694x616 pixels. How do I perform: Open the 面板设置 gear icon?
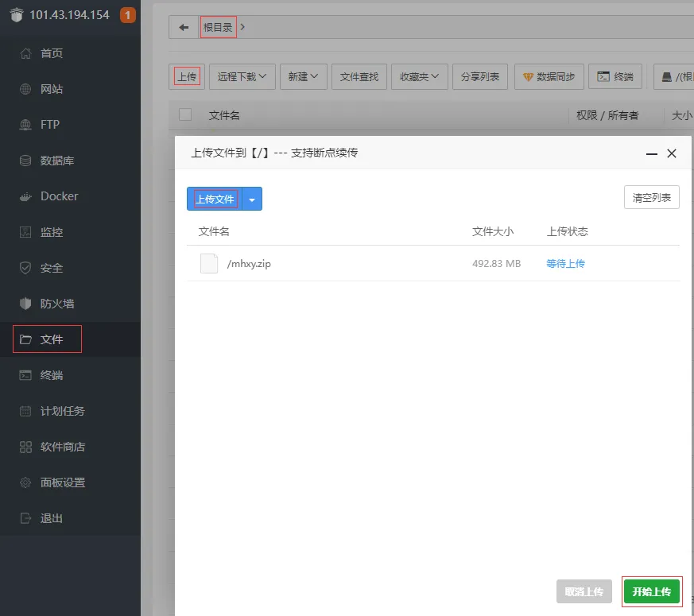pos(25,482)
